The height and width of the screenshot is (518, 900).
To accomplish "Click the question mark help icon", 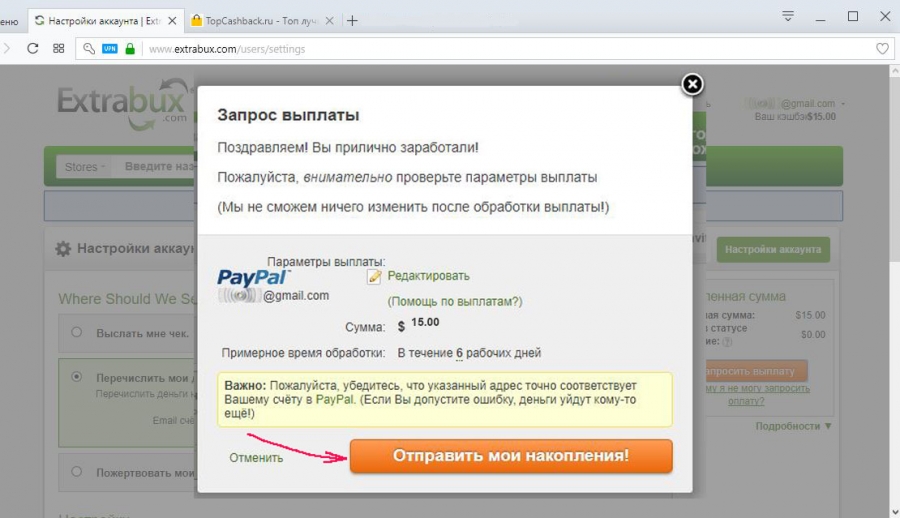I will coord(727,342).
